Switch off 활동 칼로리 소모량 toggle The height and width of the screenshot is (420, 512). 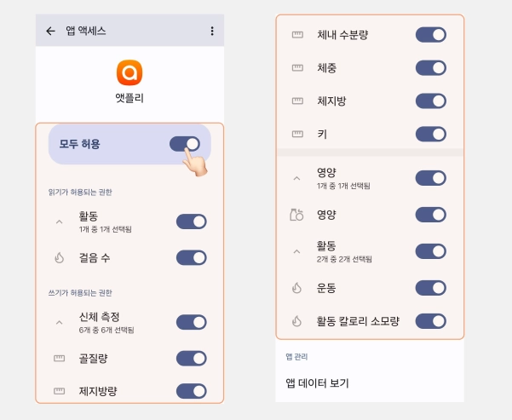[x=430, y=321]
